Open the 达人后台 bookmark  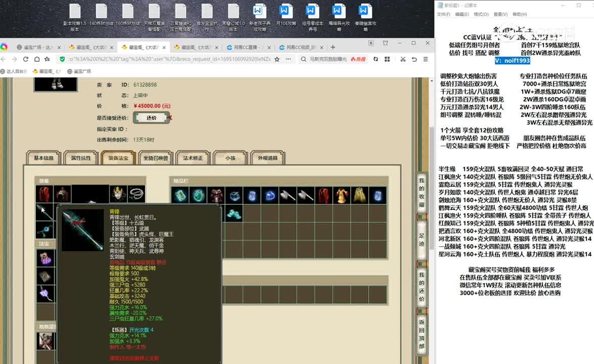point(14,71)
